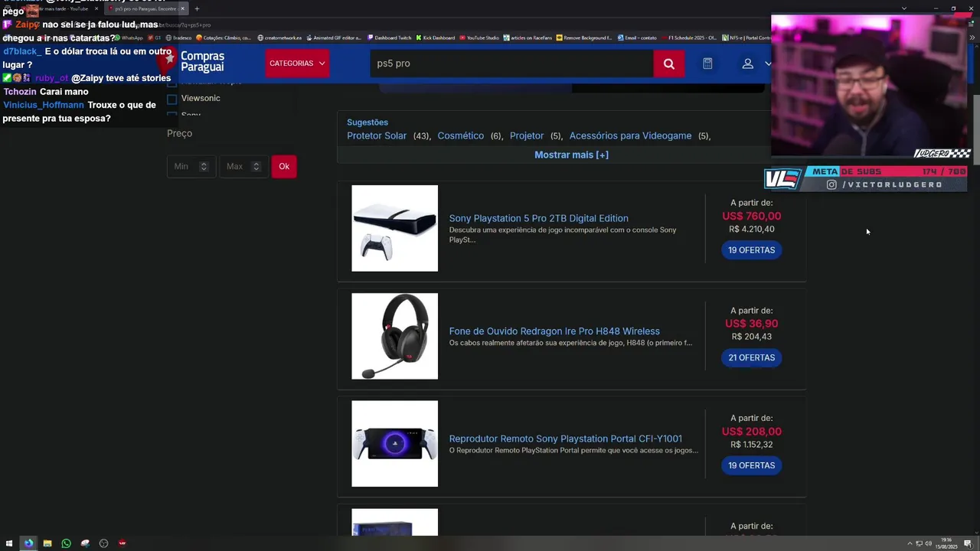The height and width of the screenshot is (551, 980).
Task: Click the search field containing ps5 pro
Action: coord(511,64)
